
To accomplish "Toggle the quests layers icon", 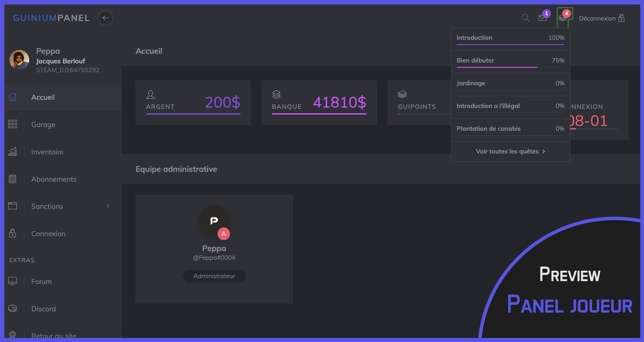I will point(563,18).
